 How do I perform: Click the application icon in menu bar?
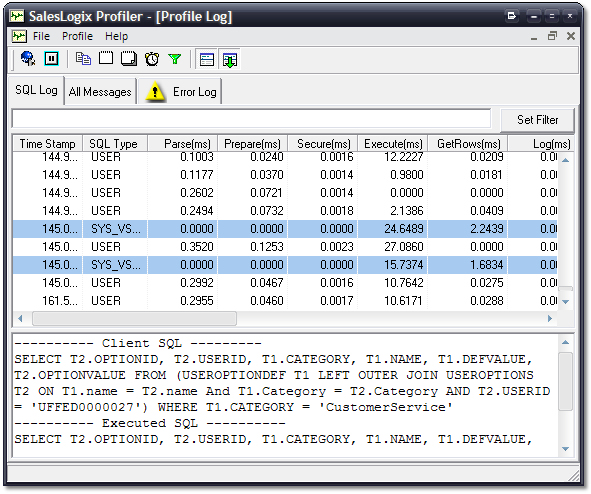click(x=19, y=36)
